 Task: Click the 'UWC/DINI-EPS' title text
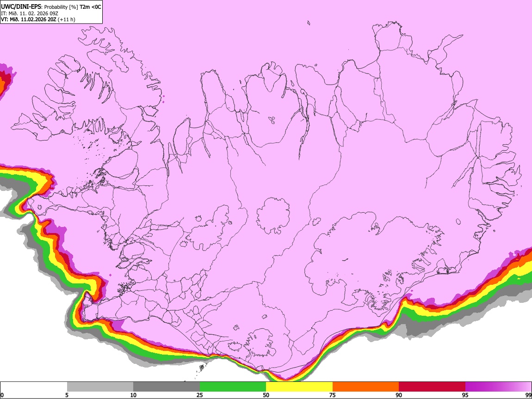click(21, 7)
